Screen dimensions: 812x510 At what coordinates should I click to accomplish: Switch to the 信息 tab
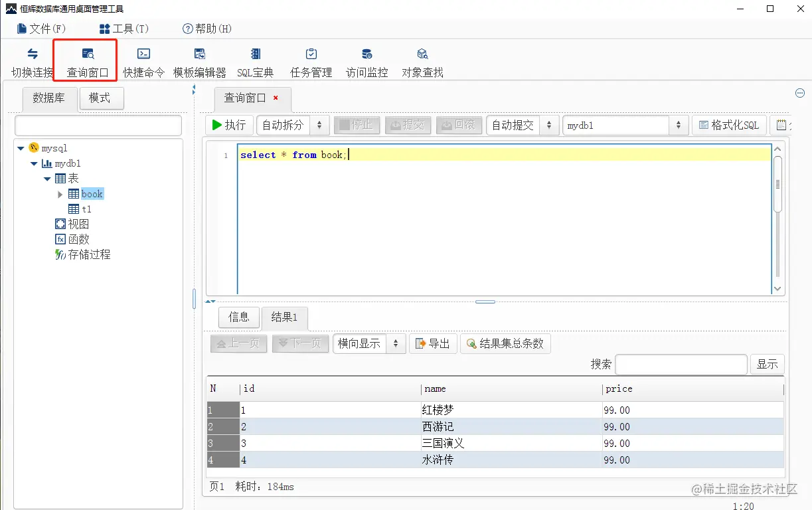click(x=239, y=317)
